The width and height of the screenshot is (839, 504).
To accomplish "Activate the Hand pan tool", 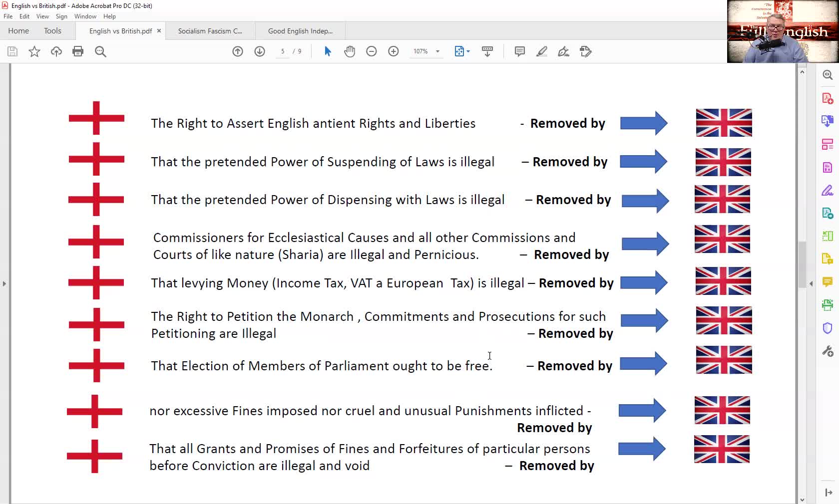I will 350,51.
